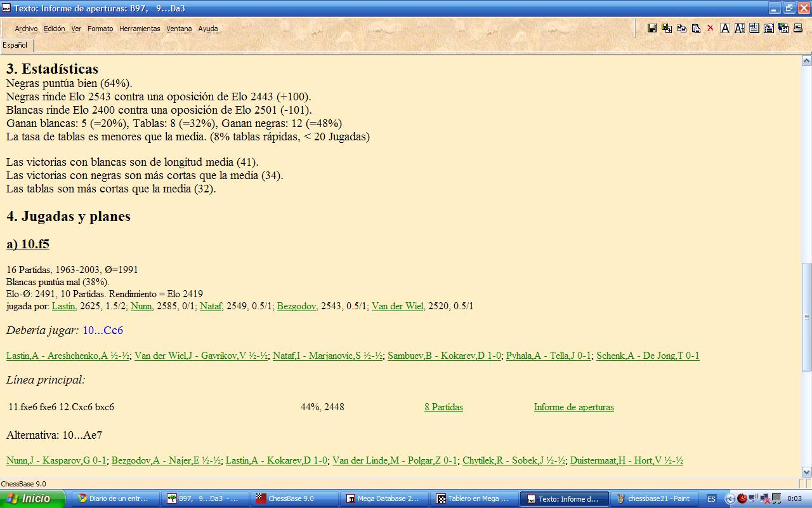Switch to 'B97, 9...Da3' taskbar window
The image size is (812, 508).
[x=206, y=498]
